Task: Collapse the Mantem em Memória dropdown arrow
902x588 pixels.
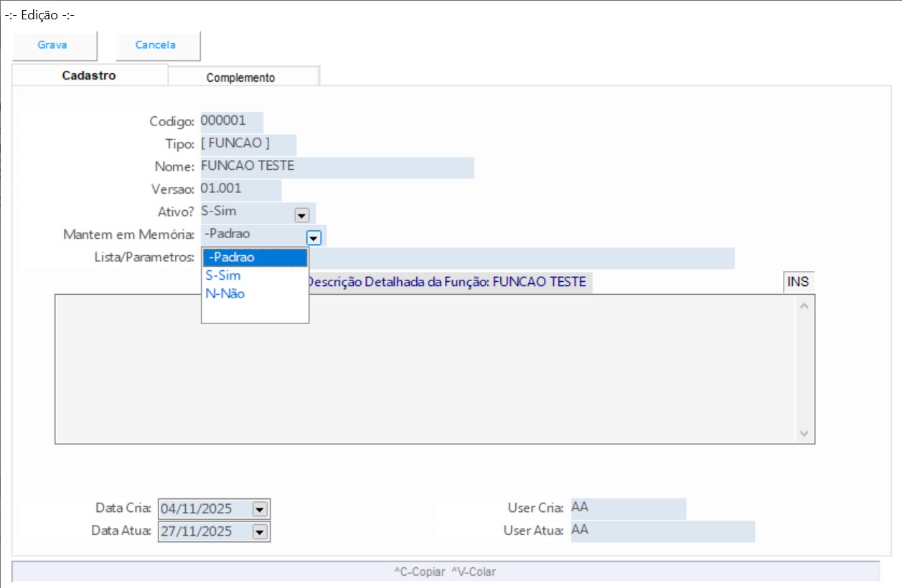Action: point(314,237)
